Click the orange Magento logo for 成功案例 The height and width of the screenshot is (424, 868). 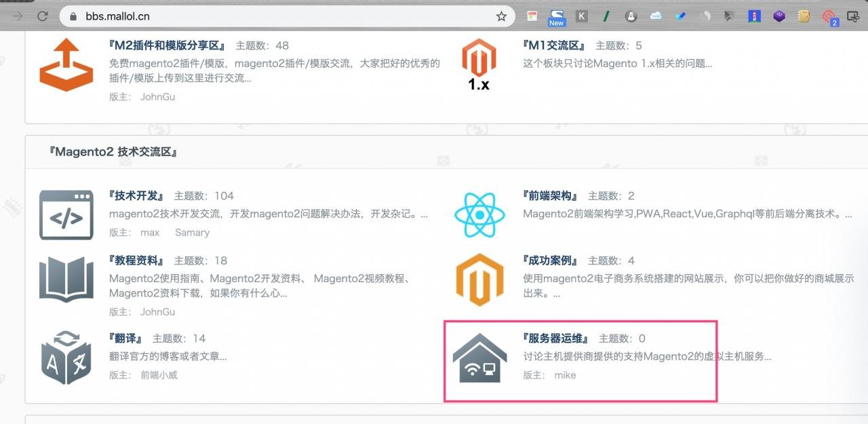click(479, 280)
